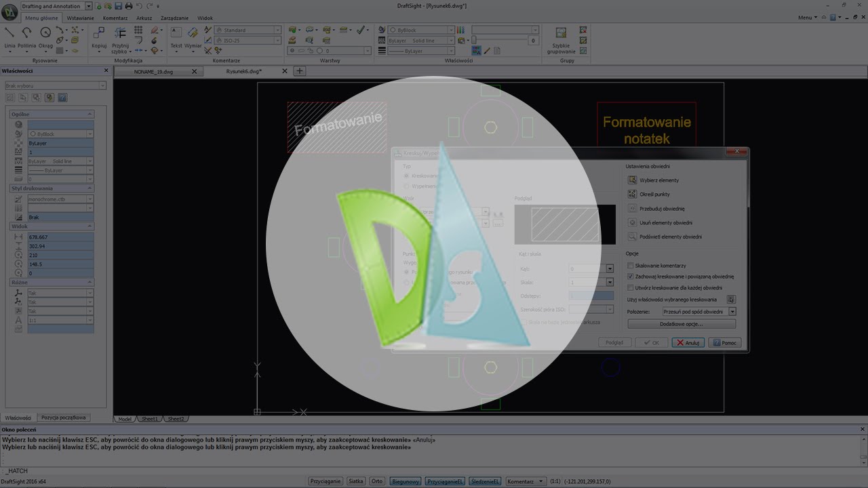
Task: Select the Okrąg circle tool
Action: coord(45,37)
